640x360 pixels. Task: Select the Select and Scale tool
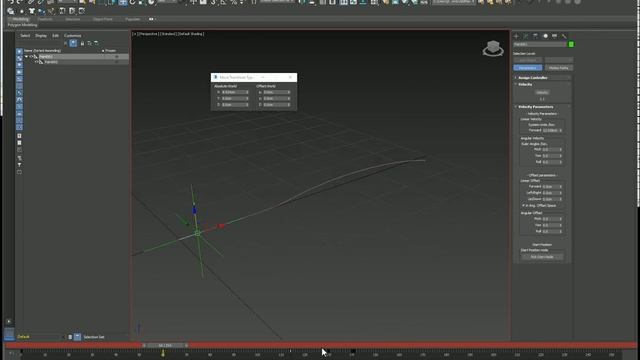(141, 2)
